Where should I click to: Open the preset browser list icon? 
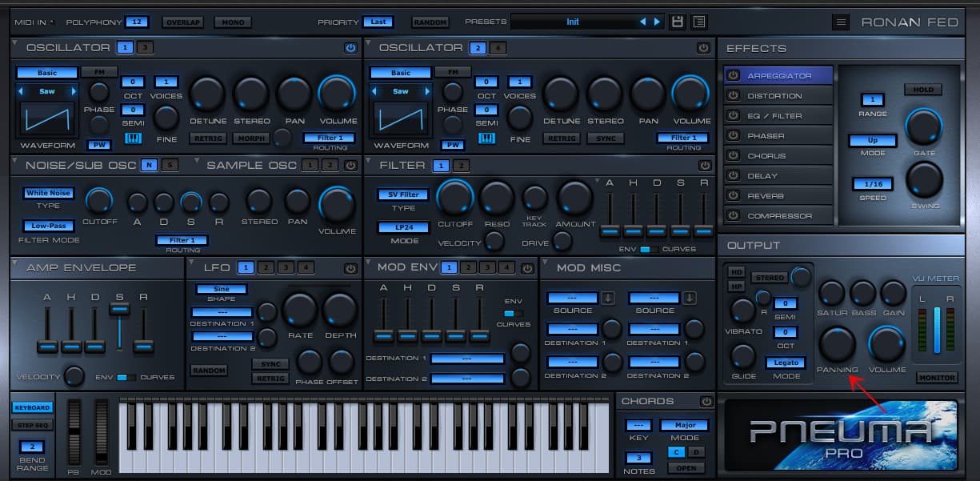pos(699,22)
